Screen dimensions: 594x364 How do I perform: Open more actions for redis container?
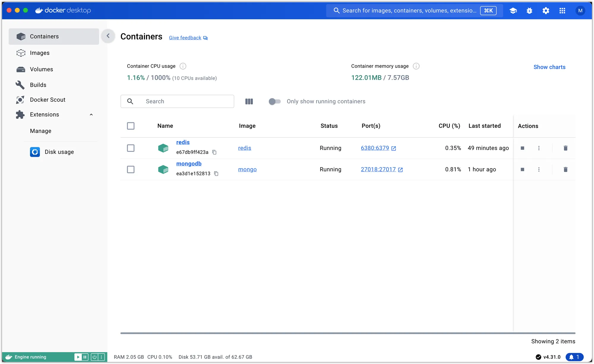pos(539,148)
